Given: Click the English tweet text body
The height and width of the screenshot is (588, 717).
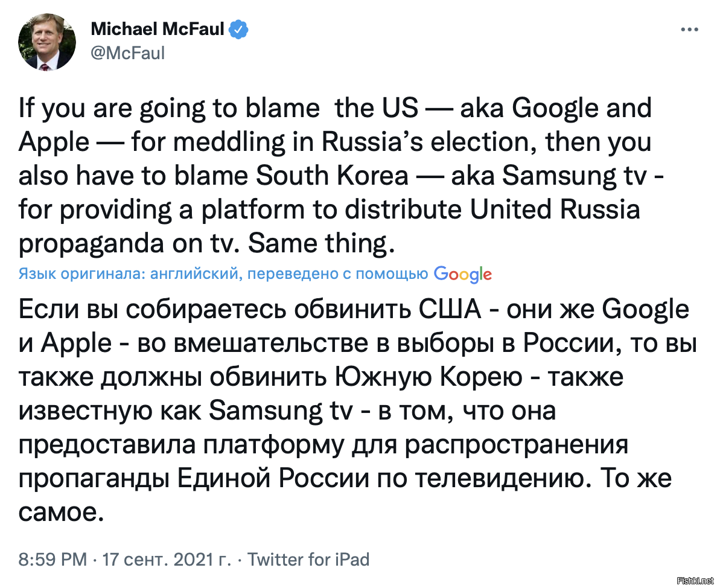Looking at the screenshot, I should click(340, 176).
